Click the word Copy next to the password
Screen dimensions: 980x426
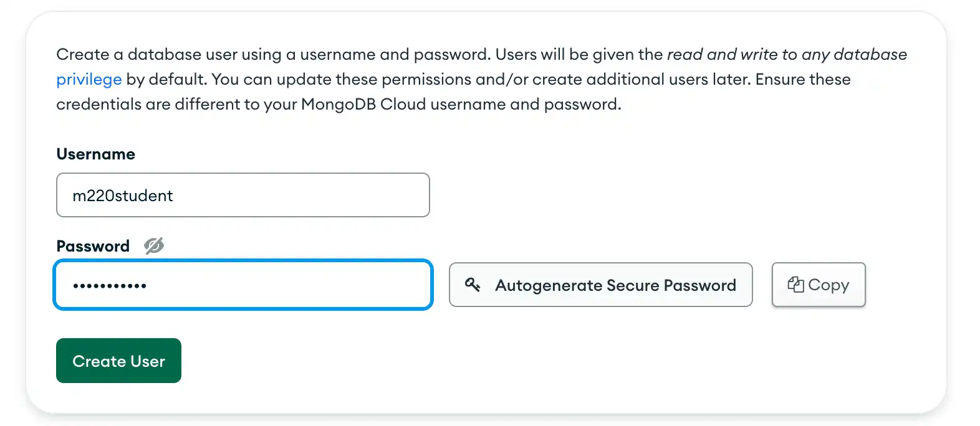[829, 285]
